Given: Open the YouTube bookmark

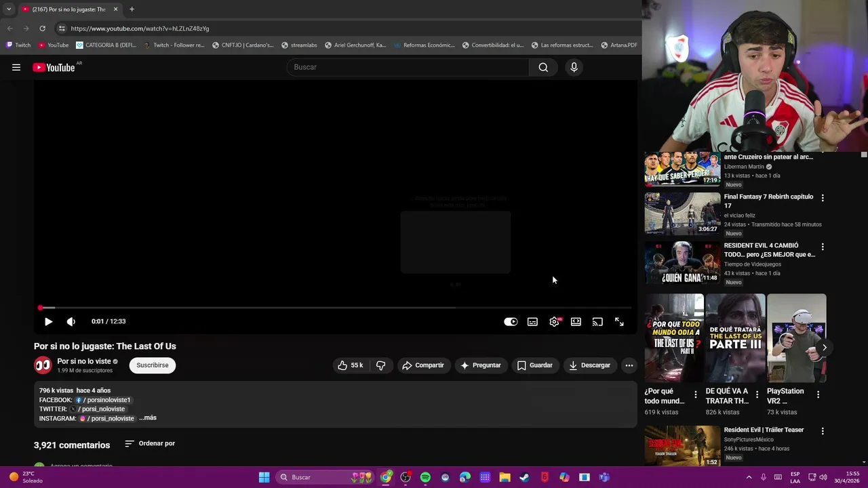Looking at the screenshot, I should (54, 45).
